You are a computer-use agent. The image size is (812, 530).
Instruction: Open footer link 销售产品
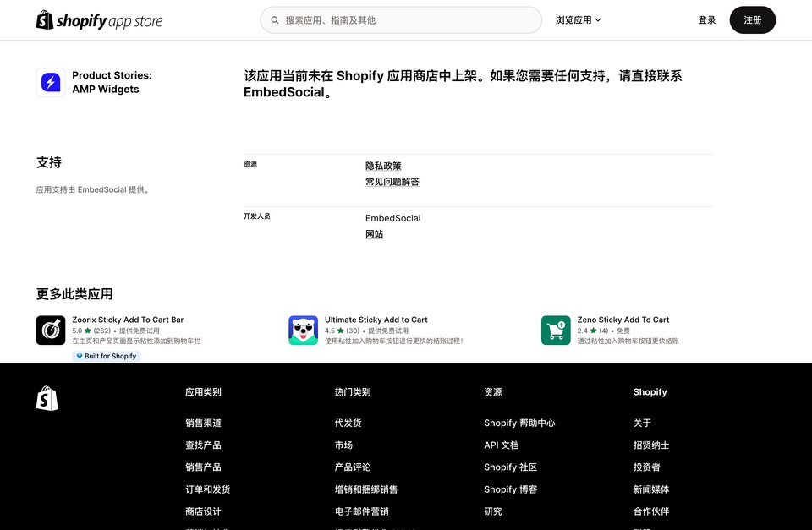(203, 467)
